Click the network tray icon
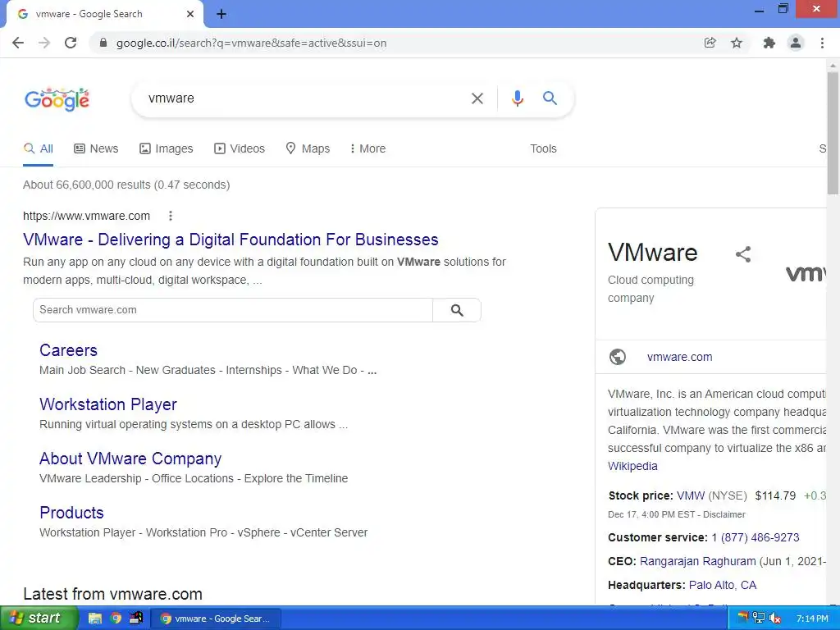840x630 pixels. 759,619
